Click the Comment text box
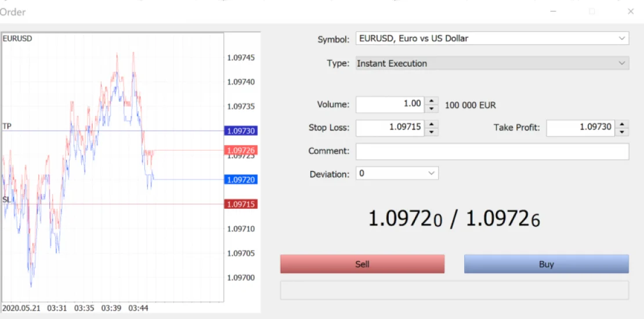Image resolution: width=644 pixels, height=319 pixels. click(492, 151)
